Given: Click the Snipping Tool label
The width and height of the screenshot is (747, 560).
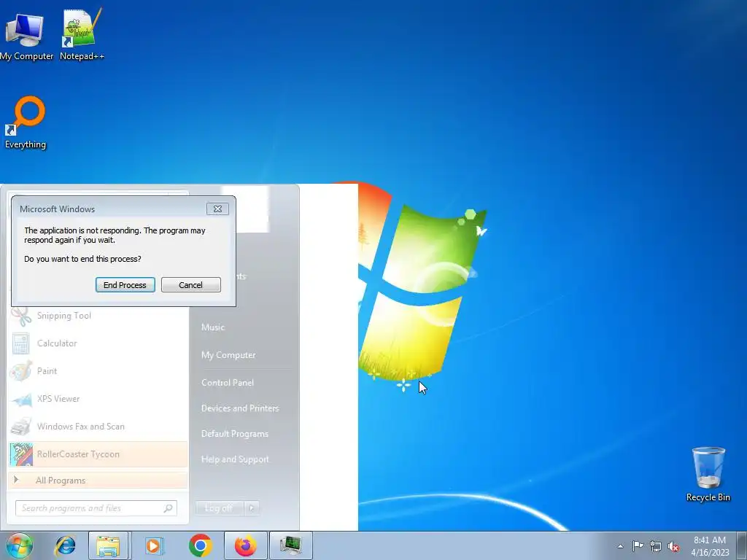Looking at the screenshot, I should tap(64, 316).
